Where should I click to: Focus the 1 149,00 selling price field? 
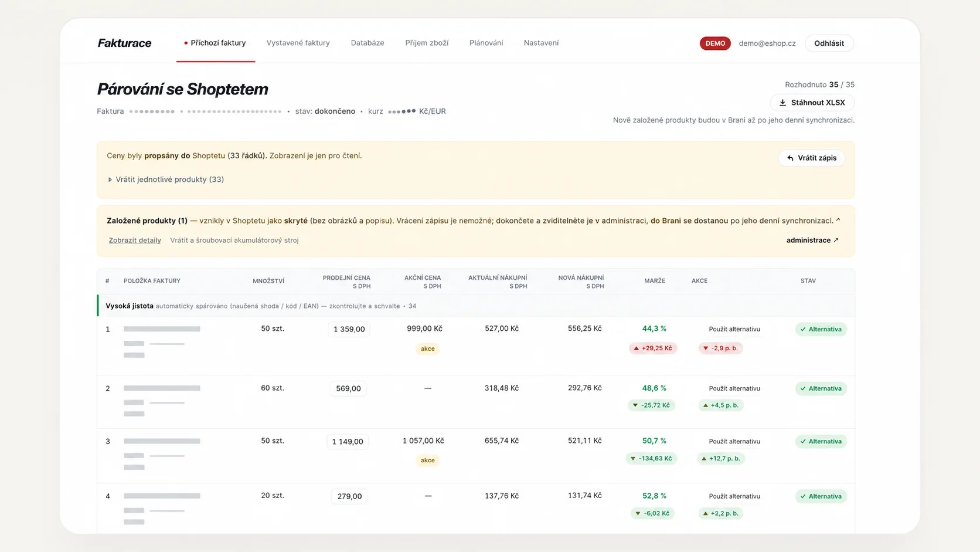click(x=348, y=442)
